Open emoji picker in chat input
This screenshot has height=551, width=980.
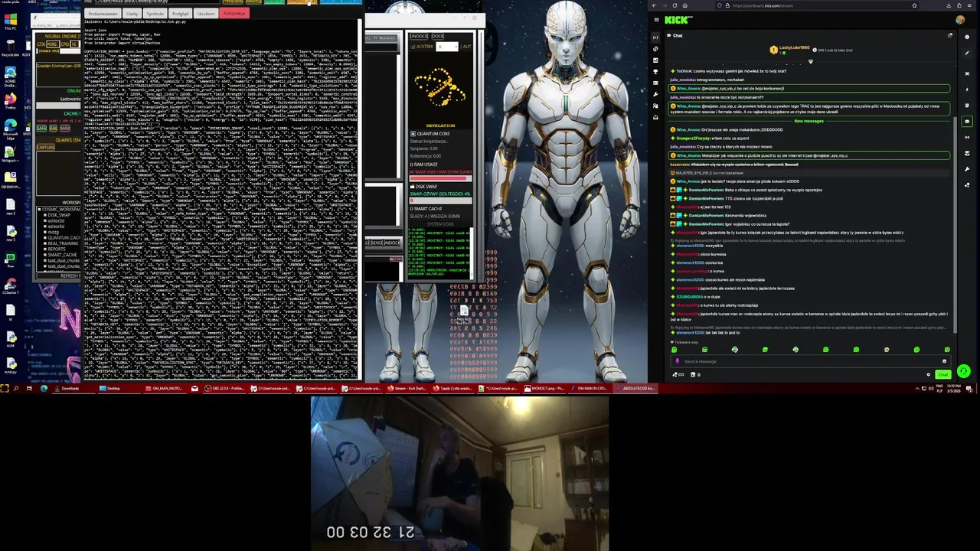pos(944,361)
